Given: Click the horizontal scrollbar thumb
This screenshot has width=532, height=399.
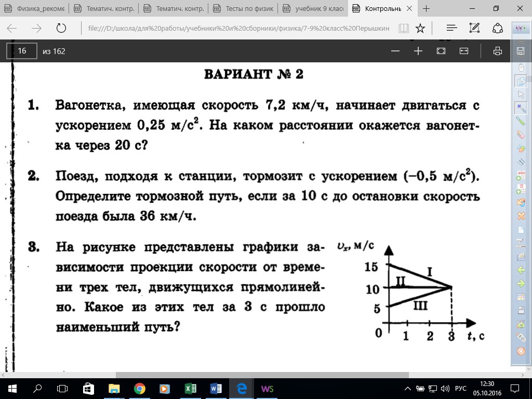Looking at the screenshot, I should (262, 375).
